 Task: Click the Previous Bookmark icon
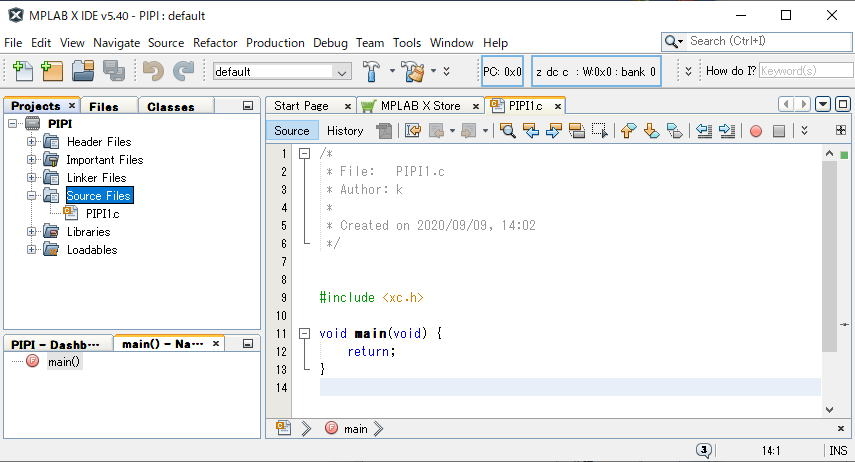click(x=628, y=131)
